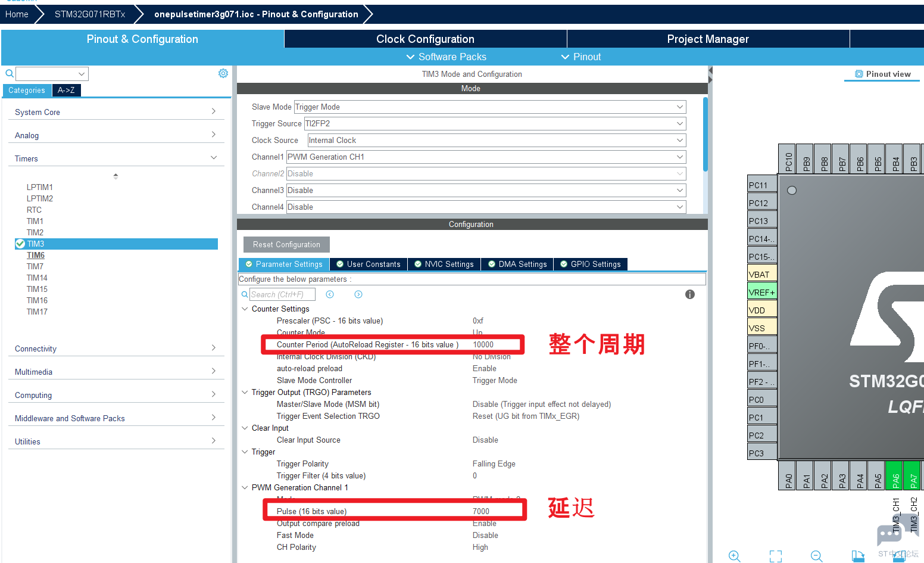Select pin PC13 on the chip
The height and width of the screenshot is (563, 924).
pyautogui.click(x=762, y=220)
